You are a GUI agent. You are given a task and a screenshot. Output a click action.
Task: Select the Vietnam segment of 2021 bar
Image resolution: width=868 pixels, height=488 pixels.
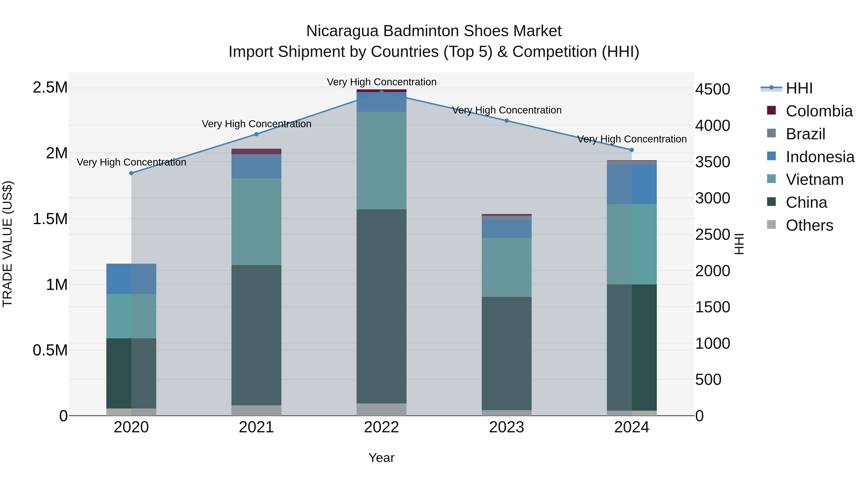[x=257, y=222]
